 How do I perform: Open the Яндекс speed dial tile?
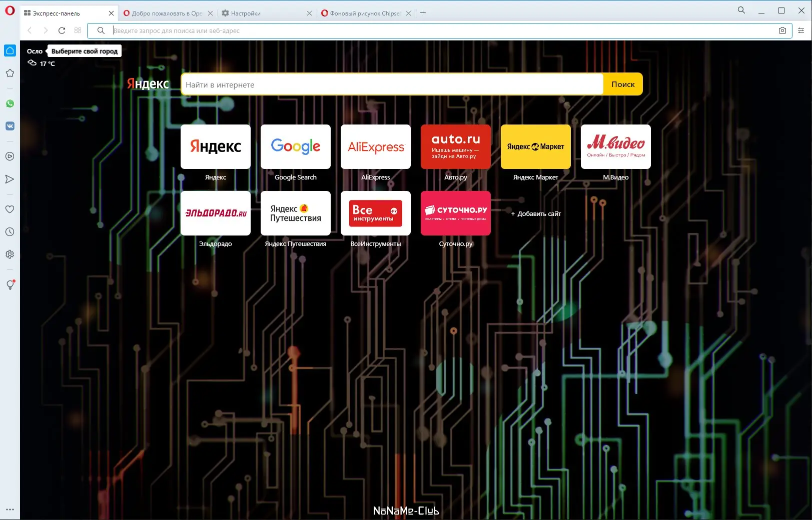click(216, 146)
